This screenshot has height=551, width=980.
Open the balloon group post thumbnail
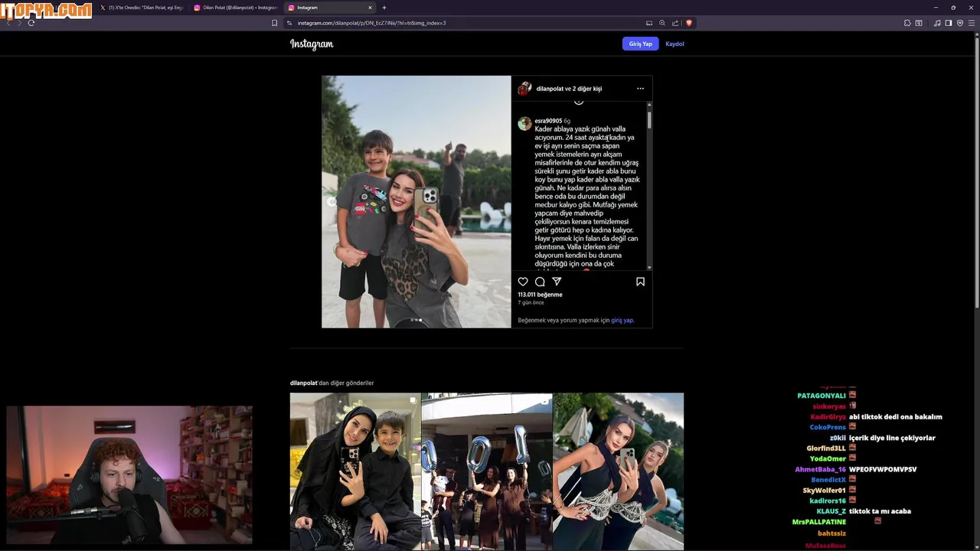pos(487,471)
